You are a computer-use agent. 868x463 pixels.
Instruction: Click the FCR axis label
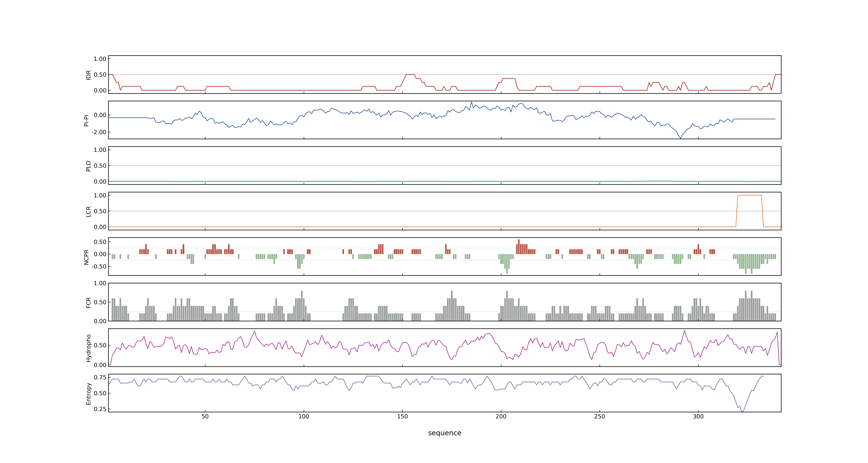coord(88,303)
